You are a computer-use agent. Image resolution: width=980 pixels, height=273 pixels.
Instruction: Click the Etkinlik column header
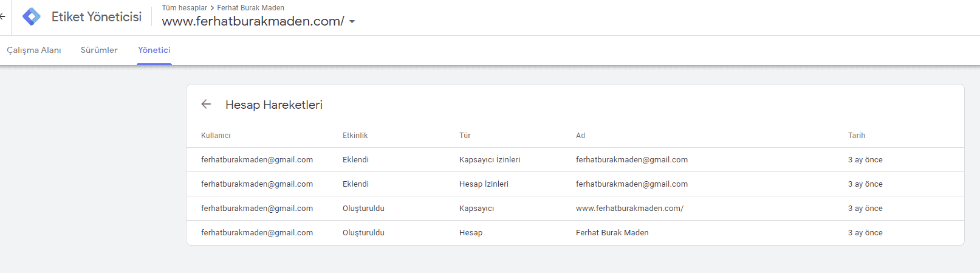pos(355,136)
